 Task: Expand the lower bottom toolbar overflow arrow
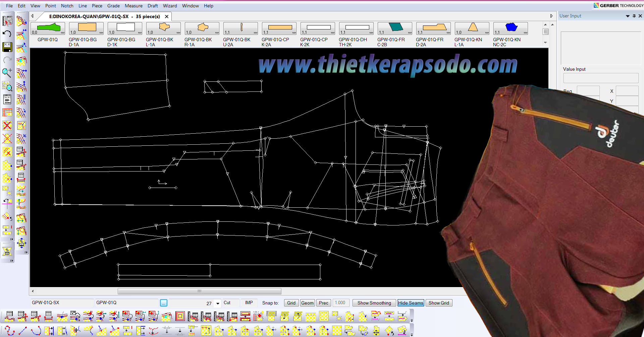pyautogui.click(x=412, y=335)
